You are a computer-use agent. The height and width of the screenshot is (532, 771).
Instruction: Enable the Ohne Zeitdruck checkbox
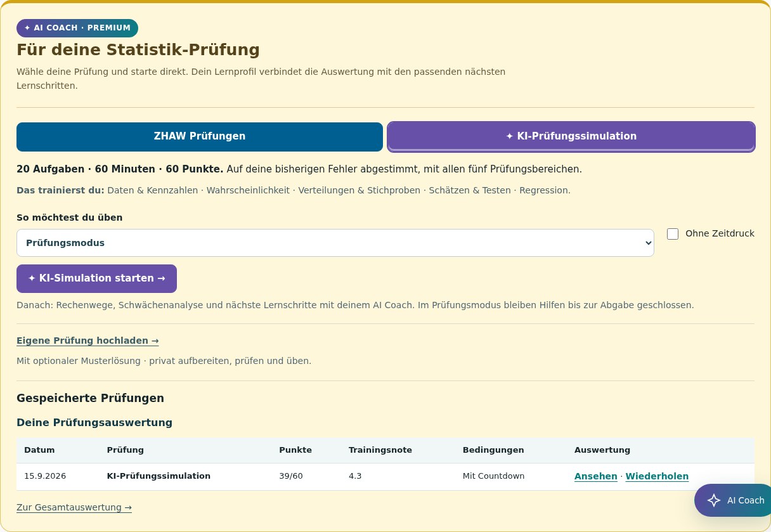(673, 234)
